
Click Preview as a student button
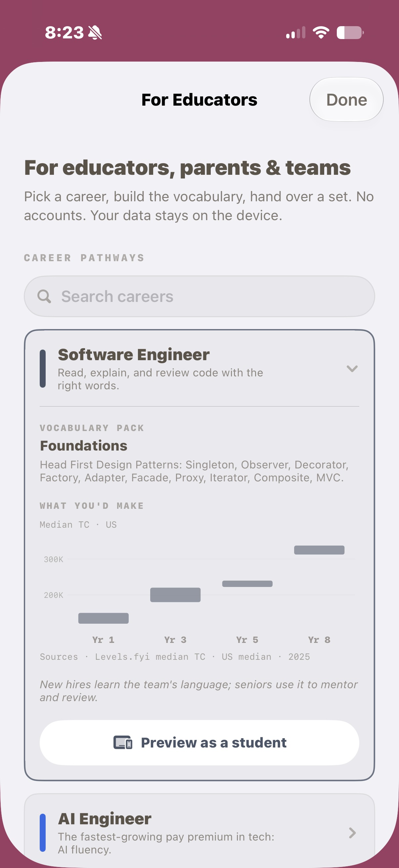tap(199, 742)
